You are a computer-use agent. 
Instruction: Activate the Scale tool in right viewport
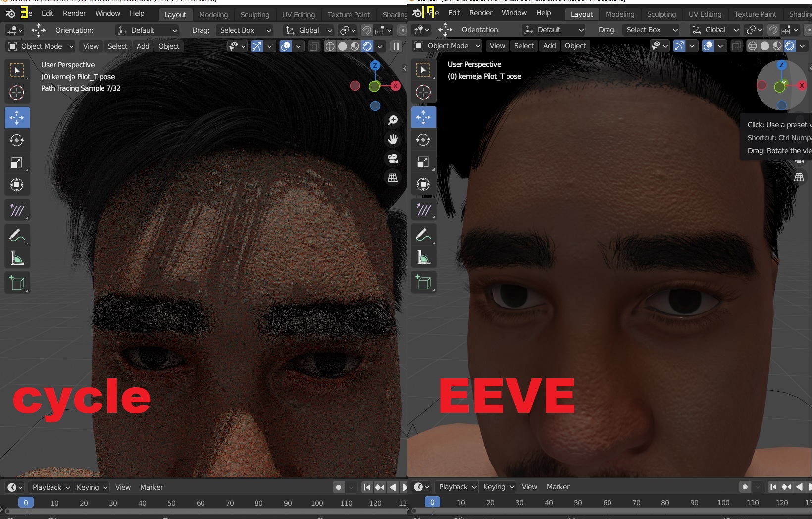(423, 162)
